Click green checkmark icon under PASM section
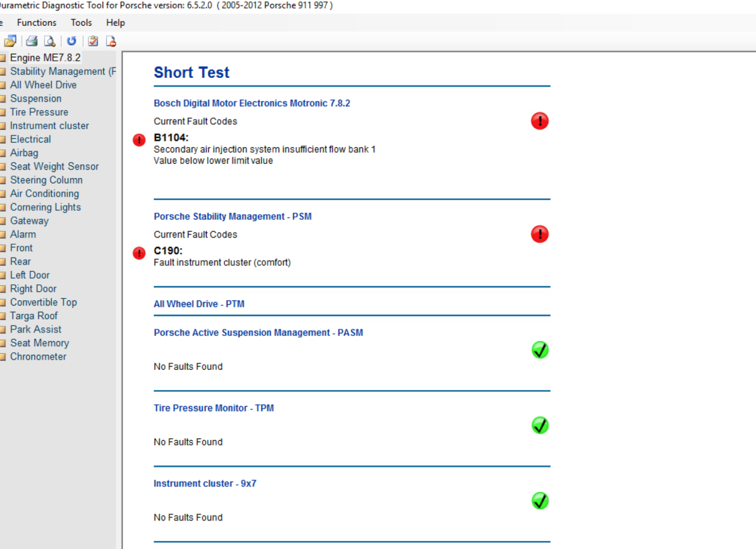This screenshot has height=549, width=756. coord(540,350)
